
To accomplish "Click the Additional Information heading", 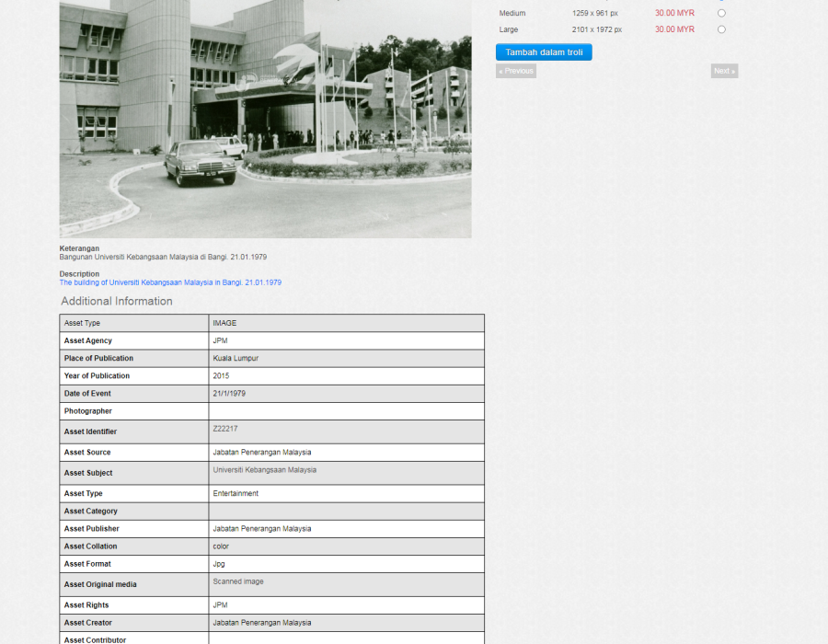I will (x=116, y=301).
